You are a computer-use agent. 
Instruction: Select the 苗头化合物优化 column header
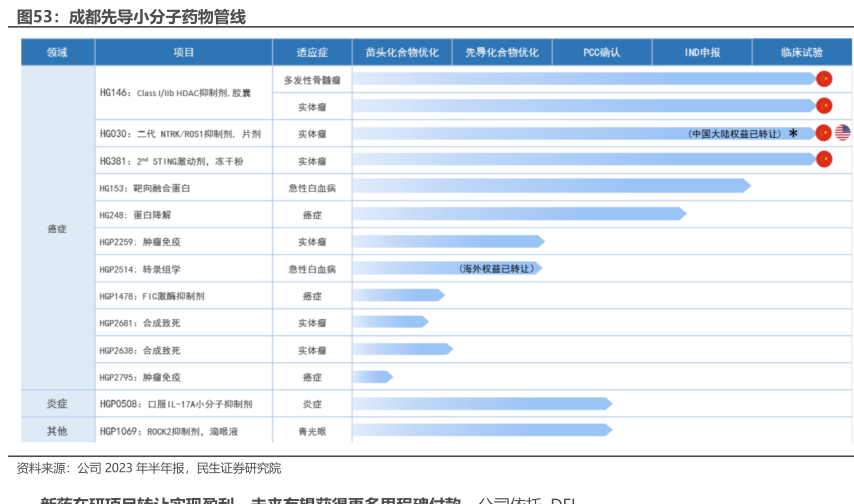coord(401,52)
